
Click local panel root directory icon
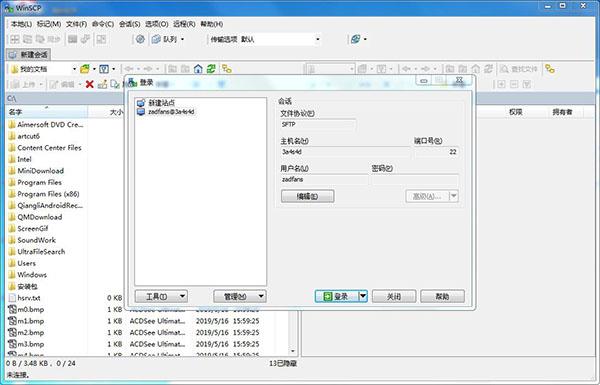185,69
